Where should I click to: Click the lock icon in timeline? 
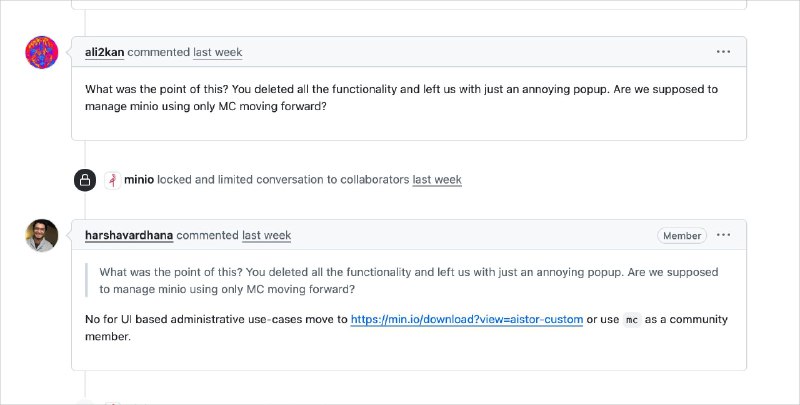pyautogui.click(x=85, y=180)
